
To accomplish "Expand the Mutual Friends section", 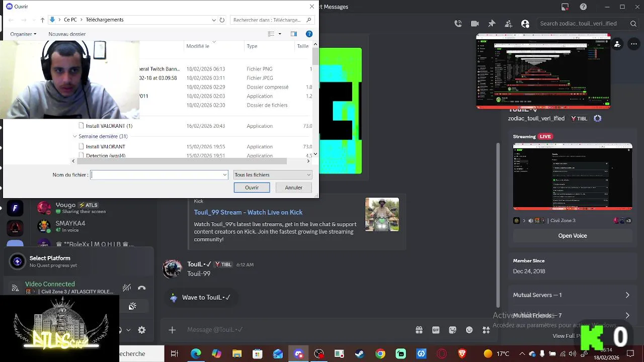I will click(571, 315).
